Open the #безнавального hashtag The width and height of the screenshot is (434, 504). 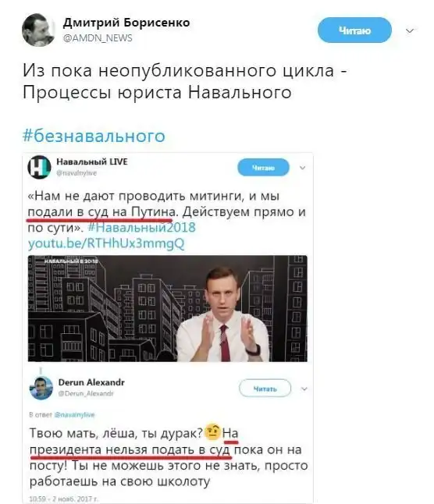pyautogui.click(x=94, y=136)
